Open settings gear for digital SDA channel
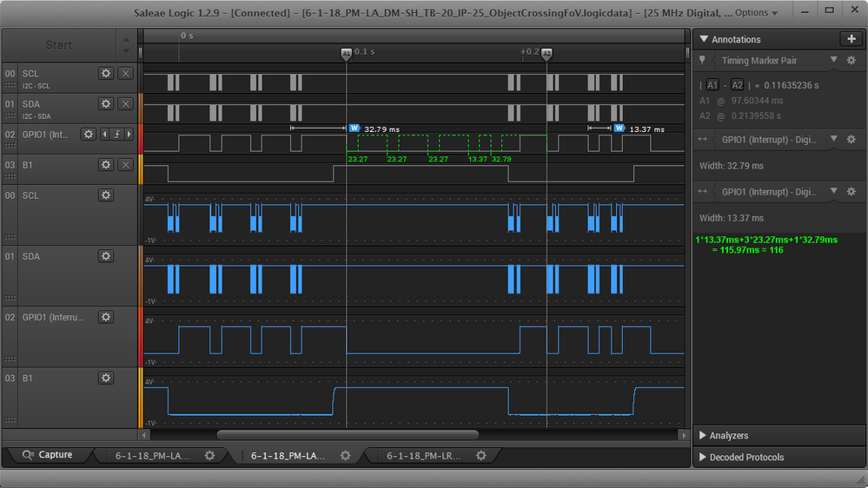The width and height of the screenshot is (868, 488). [x=106, y=104]
